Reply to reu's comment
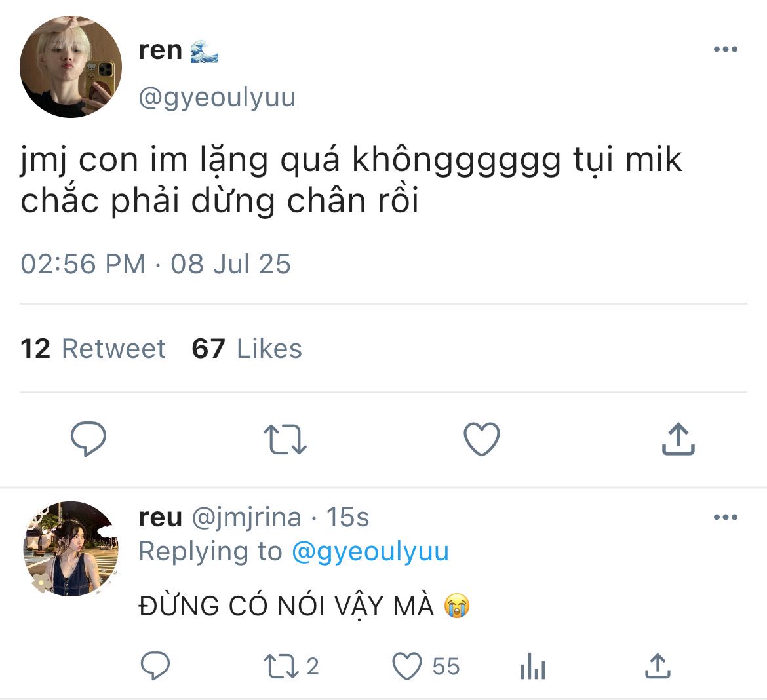767x700 pixels. point(156,667)
